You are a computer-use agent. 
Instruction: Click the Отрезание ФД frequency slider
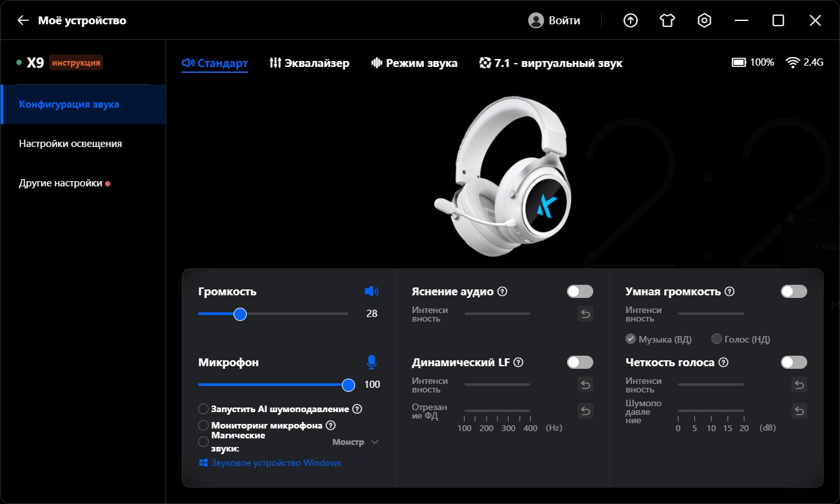[497, 411]
